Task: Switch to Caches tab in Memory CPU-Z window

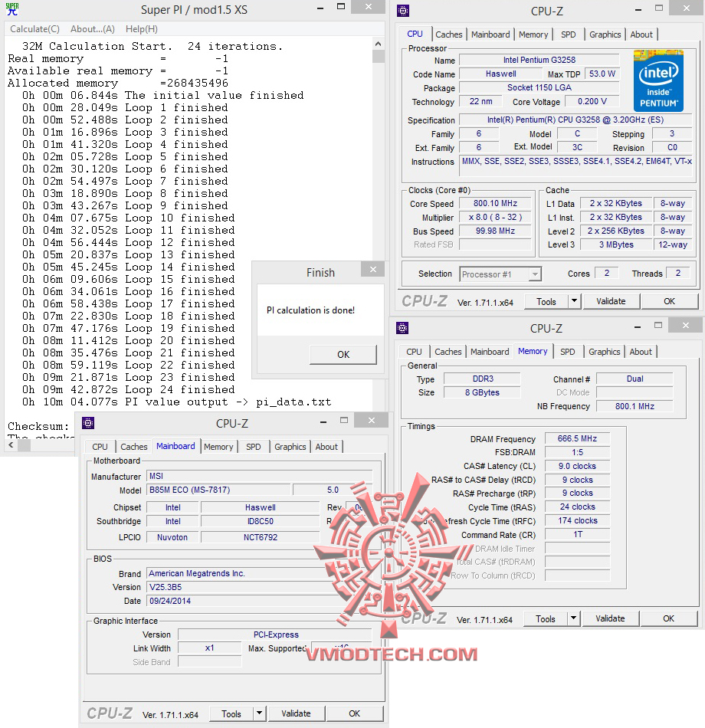Action: click(448, 352)
